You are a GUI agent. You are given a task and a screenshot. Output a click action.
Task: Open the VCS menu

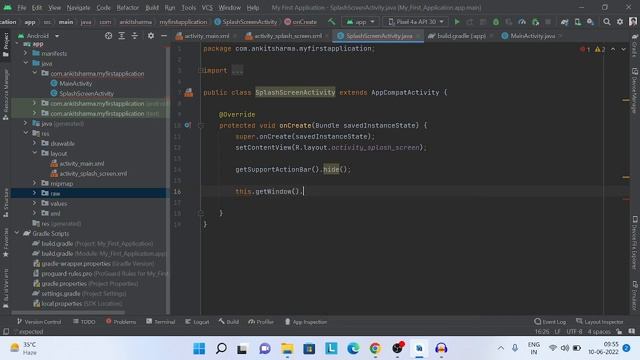(x=207, y=8)
